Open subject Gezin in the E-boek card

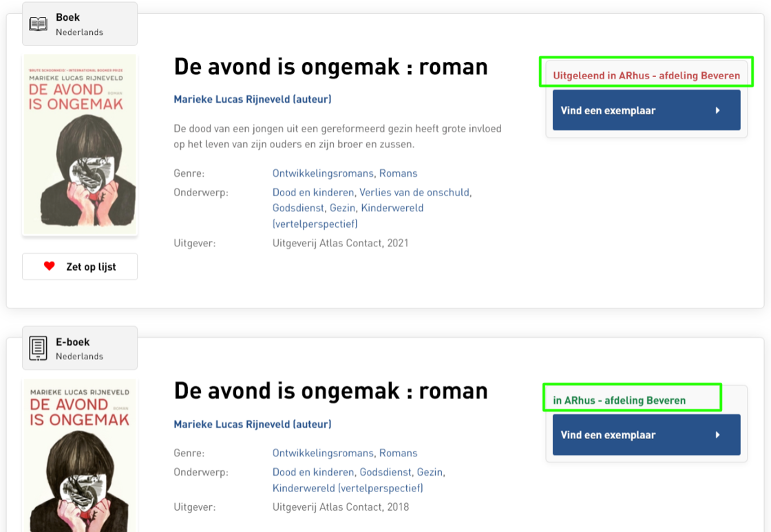(x=430, y=472)
